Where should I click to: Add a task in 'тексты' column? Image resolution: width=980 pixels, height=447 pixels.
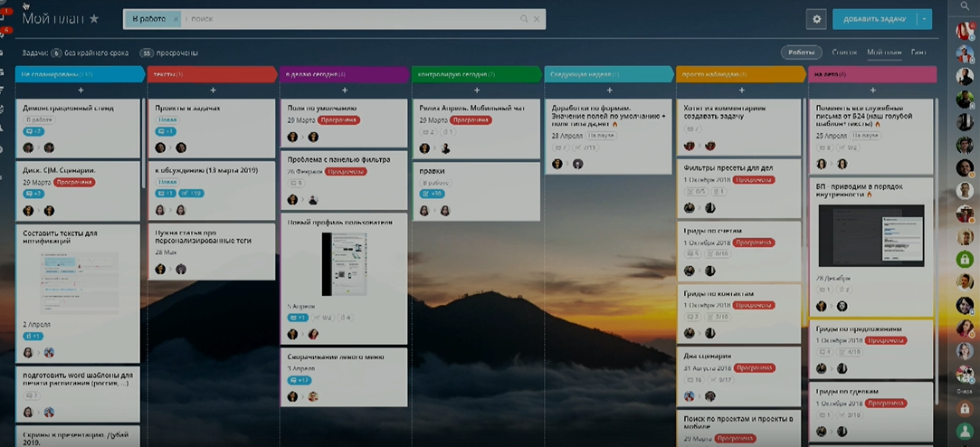(213, 90)
